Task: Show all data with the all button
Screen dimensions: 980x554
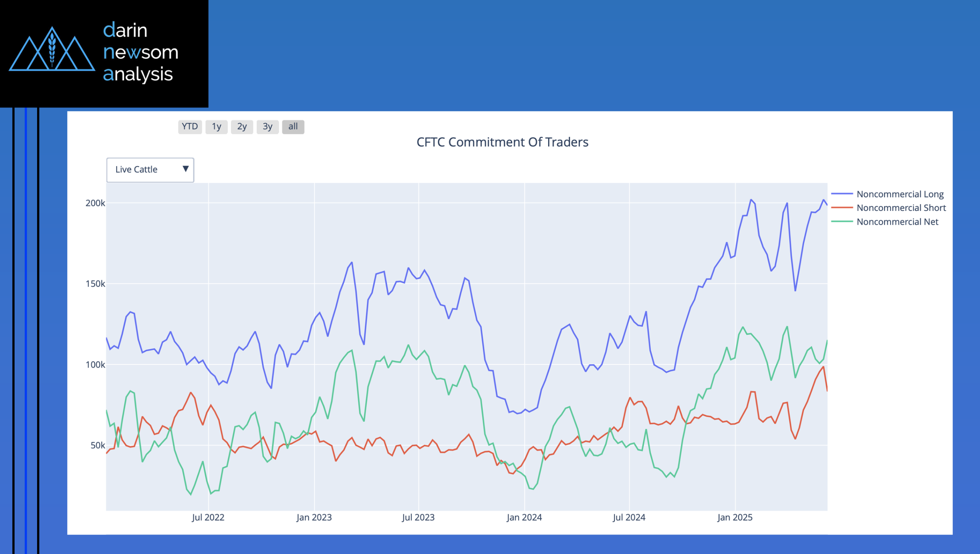Action: tap(293, 127)
